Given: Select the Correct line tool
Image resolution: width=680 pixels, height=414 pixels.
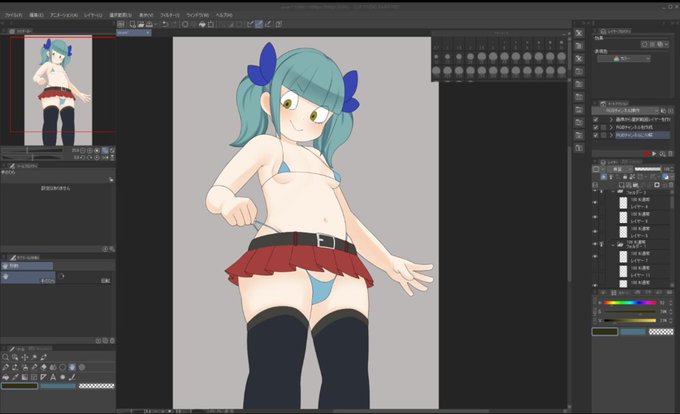Looking at the screenshot, I should (x=72, y=377).
